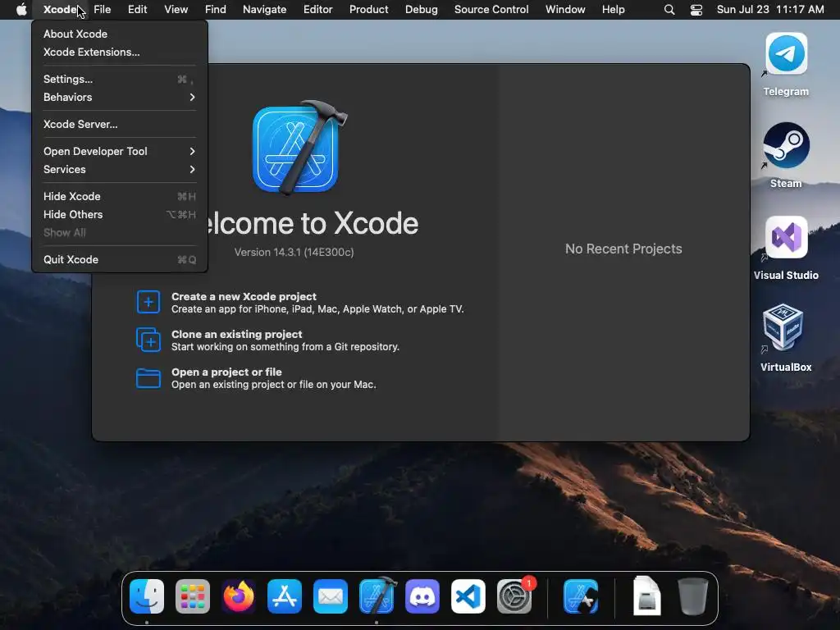Click the document file in the Dock
This screenshot has width=840, height=630.
(x=646, y=596)
